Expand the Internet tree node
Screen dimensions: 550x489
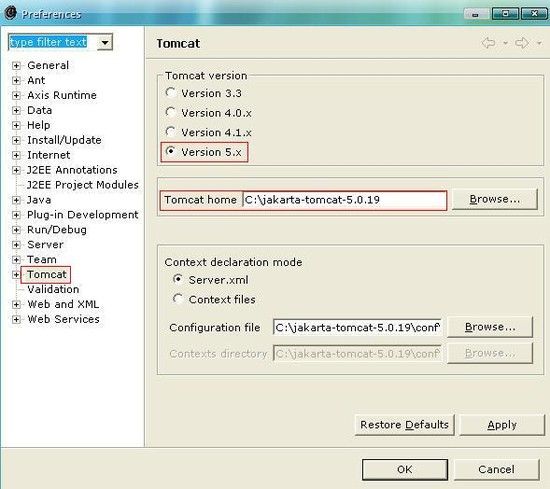click(16, 155)
